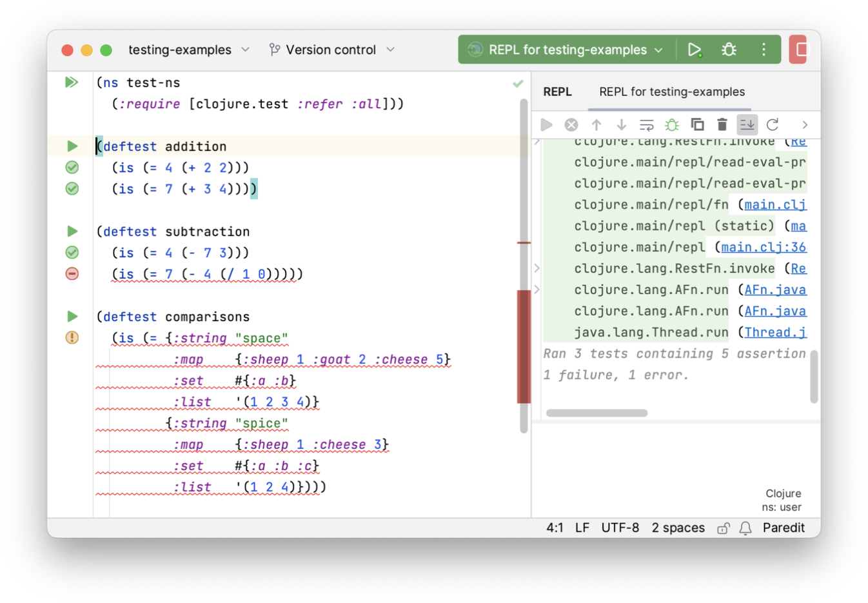Click the deftest addition line in the editor
Viewport: 868px width, 603px height.
pos(162,146)
